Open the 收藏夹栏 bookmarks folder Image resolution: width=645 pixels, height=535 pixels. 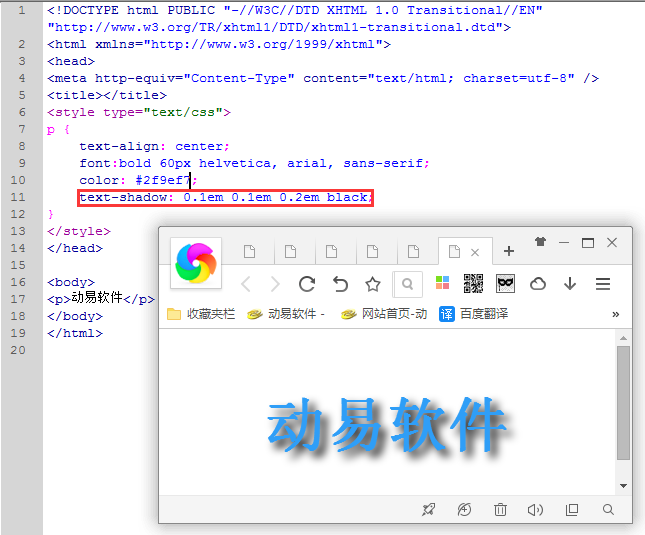tap(201, 314)
